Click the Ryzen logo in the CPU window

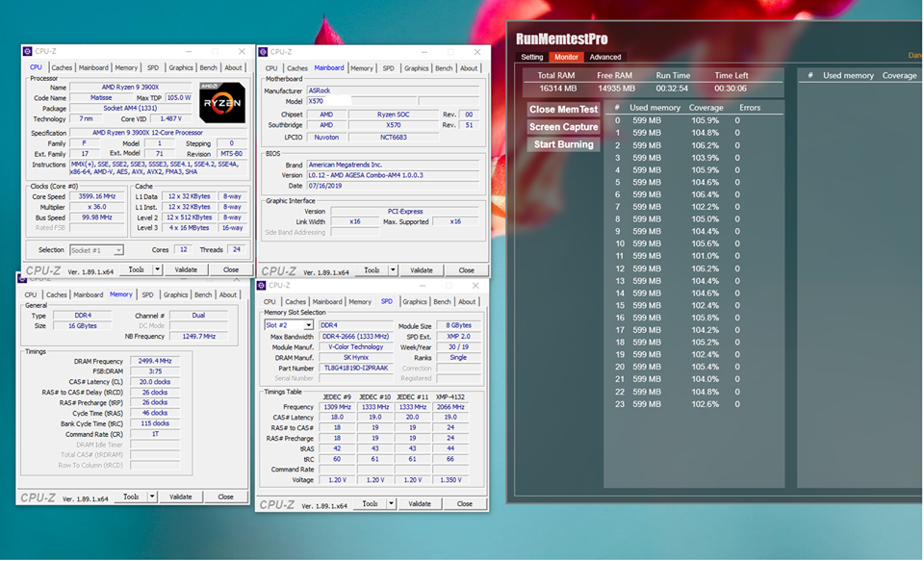pos(222,103)
